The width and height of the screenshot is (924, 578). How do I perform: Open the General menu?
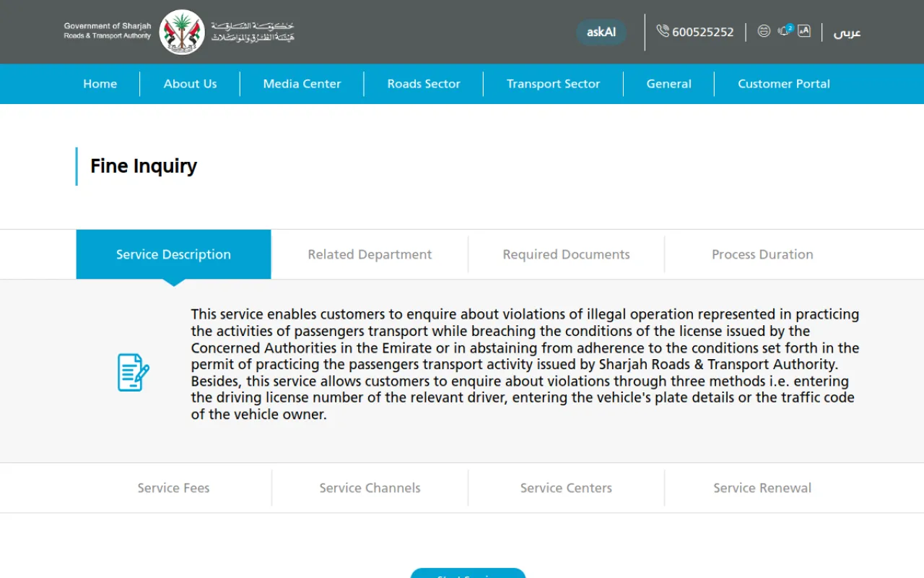[668, 84]
